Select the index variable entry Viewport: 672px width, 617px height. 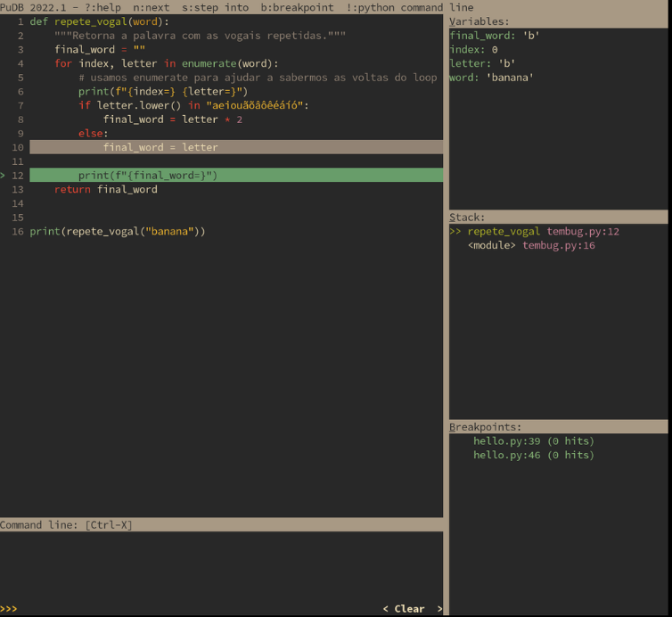(473, 50)
